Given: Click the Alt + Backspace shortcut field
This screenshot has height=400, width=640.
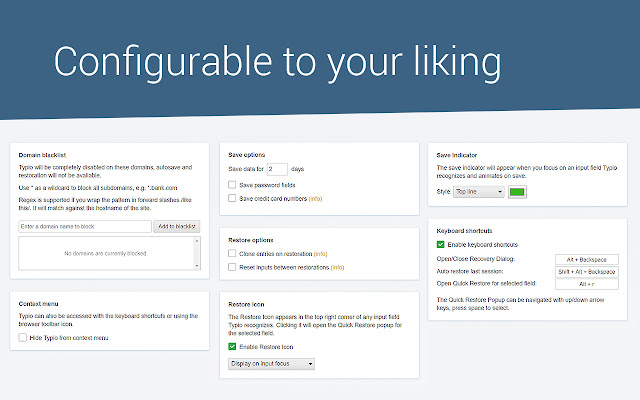Looking at the screenshot, I should [586, 258].
